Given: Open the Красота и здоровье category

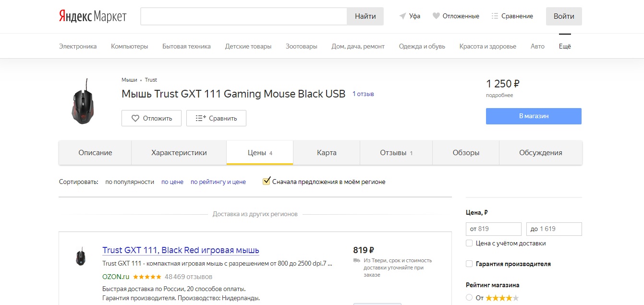Looking at the screenshot, I should 488,46.
